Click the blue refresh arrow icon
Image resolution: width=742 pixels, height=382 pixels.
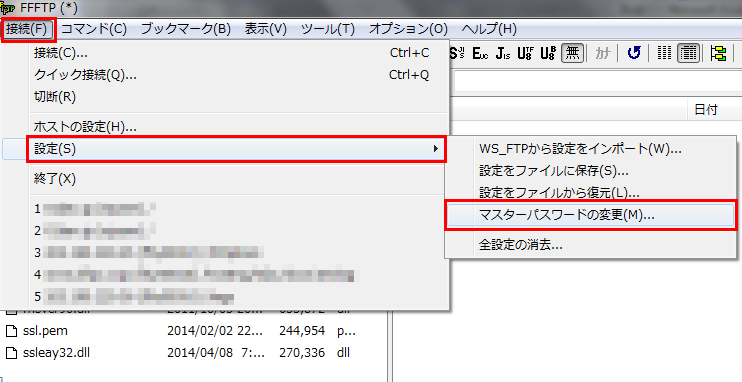[634, 53]
